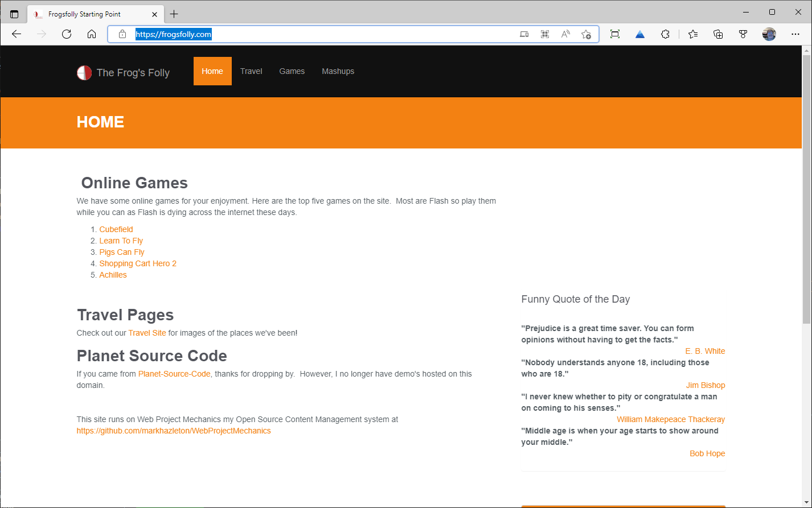This screenshot has height=508, width=812.
Task: Refresh the Frogsfolly page
Action: tap(67, 34)
